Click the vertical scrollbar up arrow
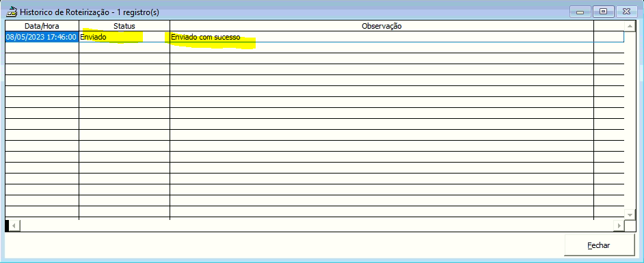The width and height of the screenshot is (644, 263). [630, 26]
